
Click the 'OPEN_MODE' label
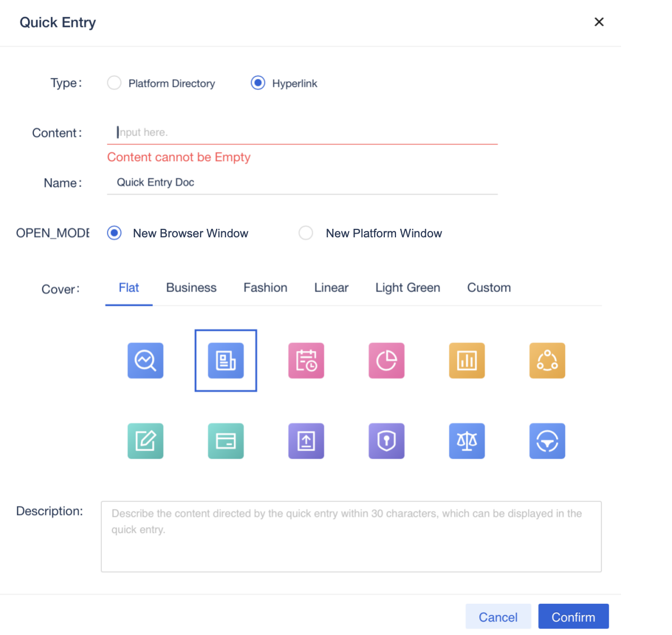click(53, 233)
